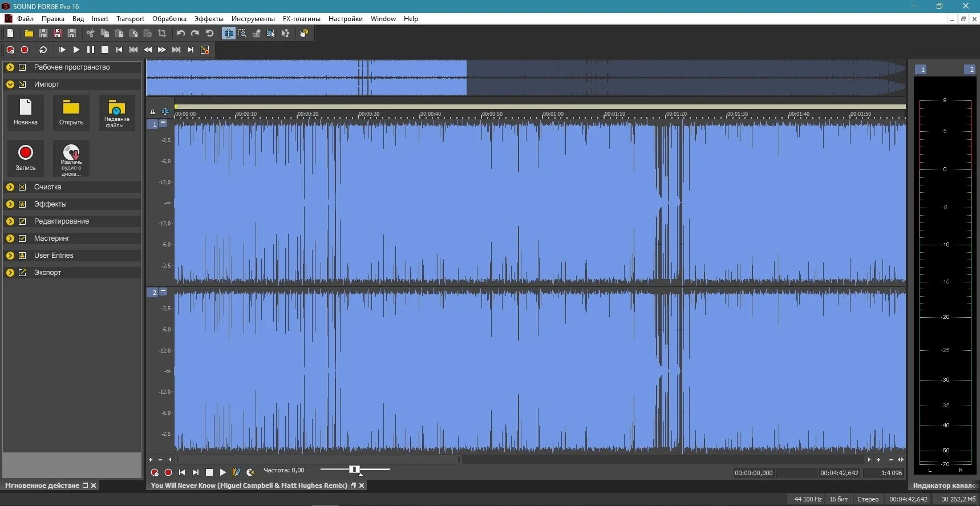This screenshot has height=506, width=980.
Task: Click the pencil scrub-mode icon under the waveform
Action: [237, 472]
